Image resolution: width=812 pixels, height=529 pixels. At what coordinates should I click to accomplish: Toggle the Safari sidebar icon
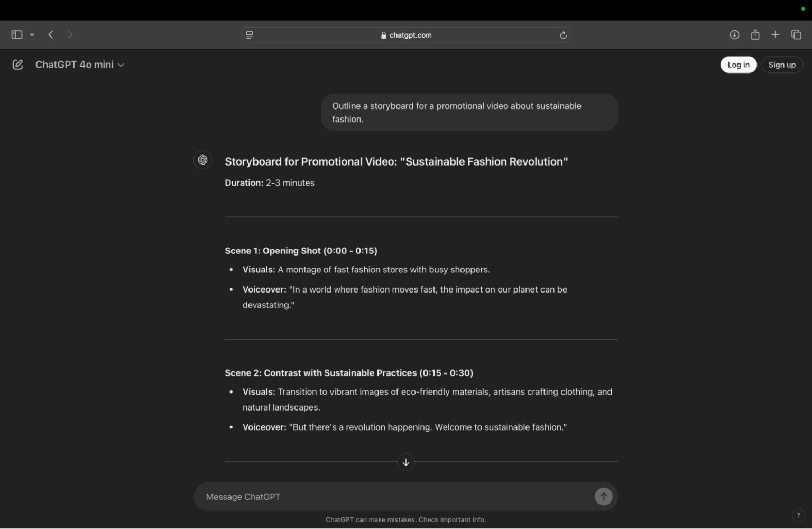click(x=17, y=34)
